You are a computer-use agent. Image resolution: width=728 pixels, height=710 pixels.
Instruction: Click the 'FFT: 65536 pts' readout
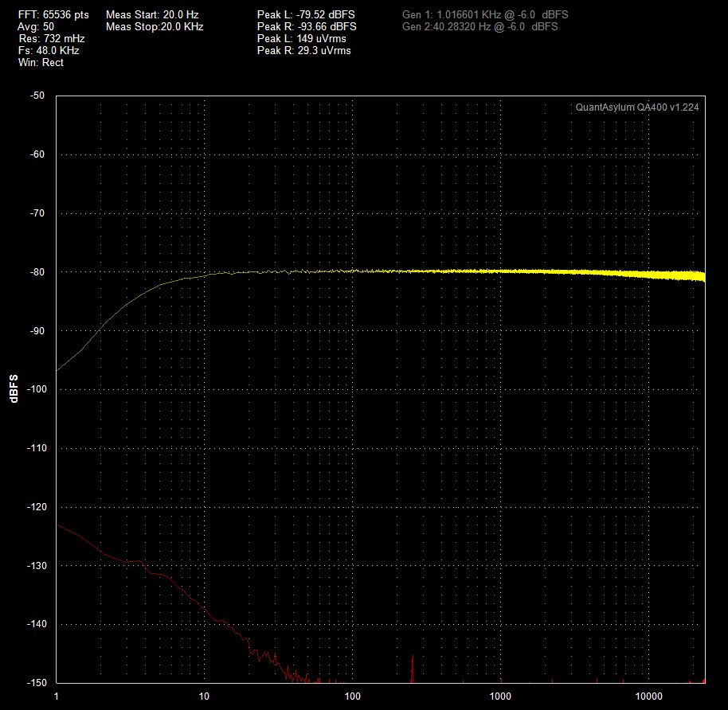(x=53, y=15)
